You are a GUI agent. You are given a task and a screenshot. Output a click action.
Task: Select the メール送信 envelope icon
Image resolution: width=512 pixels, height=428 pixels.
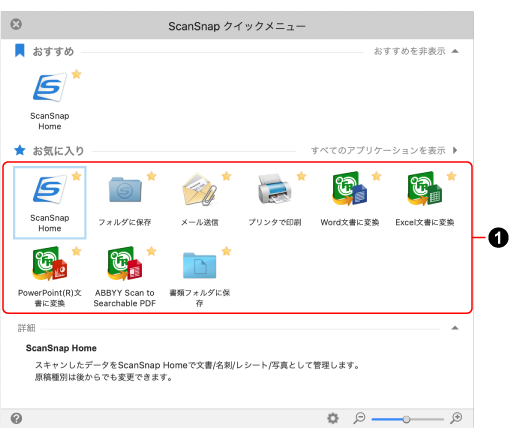point(200,189)
